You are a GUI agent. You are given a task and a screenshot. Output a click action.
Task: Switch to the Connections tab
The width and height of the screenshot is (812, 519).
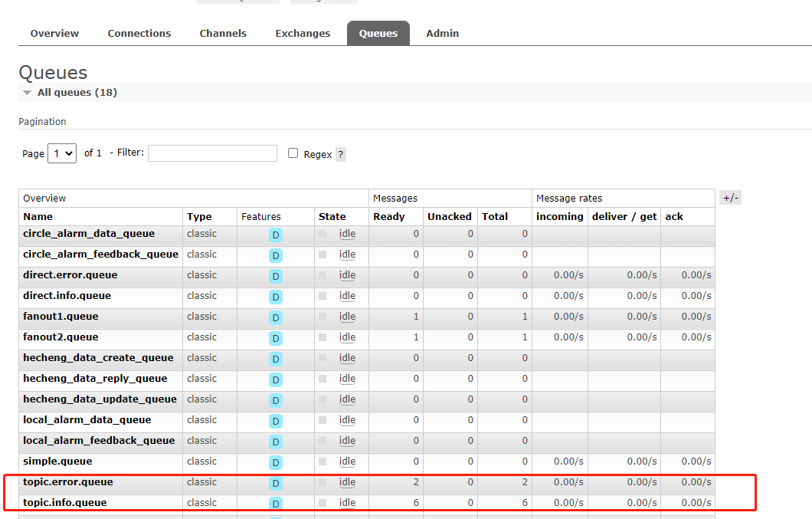point(139,33)
